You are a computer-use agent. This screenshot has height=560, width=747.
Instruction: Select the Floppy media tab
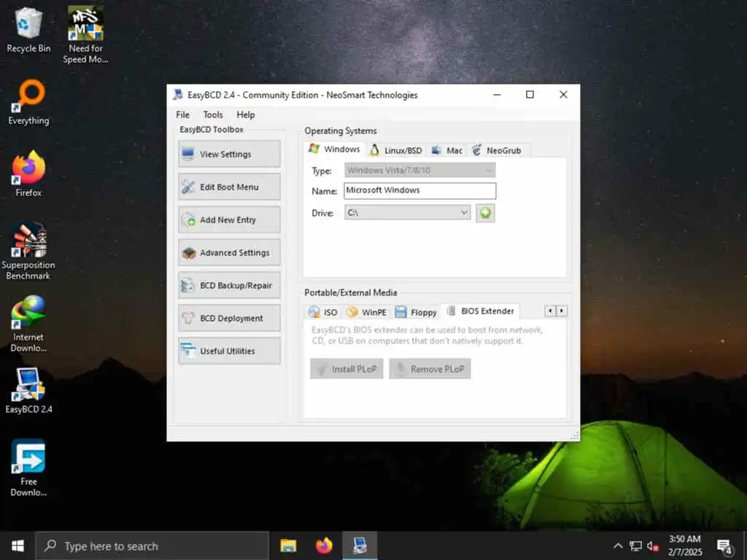click(x=415, y=312)
